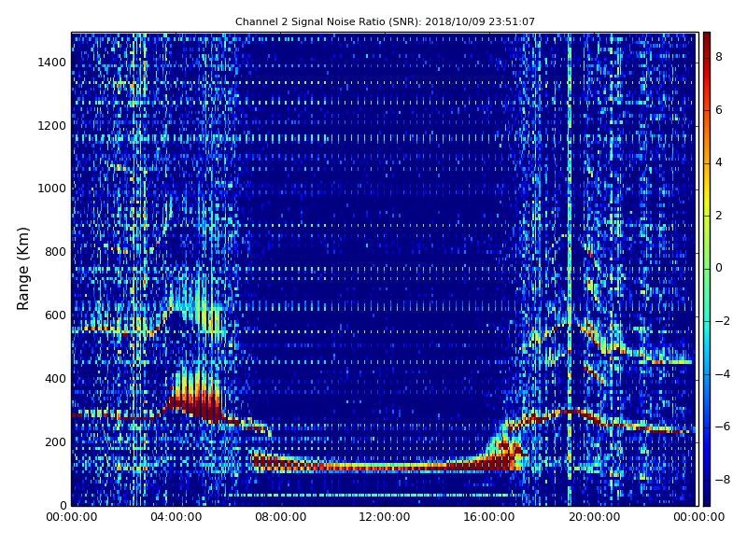Click the 20:00:00 time axis label
This screenshot has height=560, width=747.
coord(594,517)
